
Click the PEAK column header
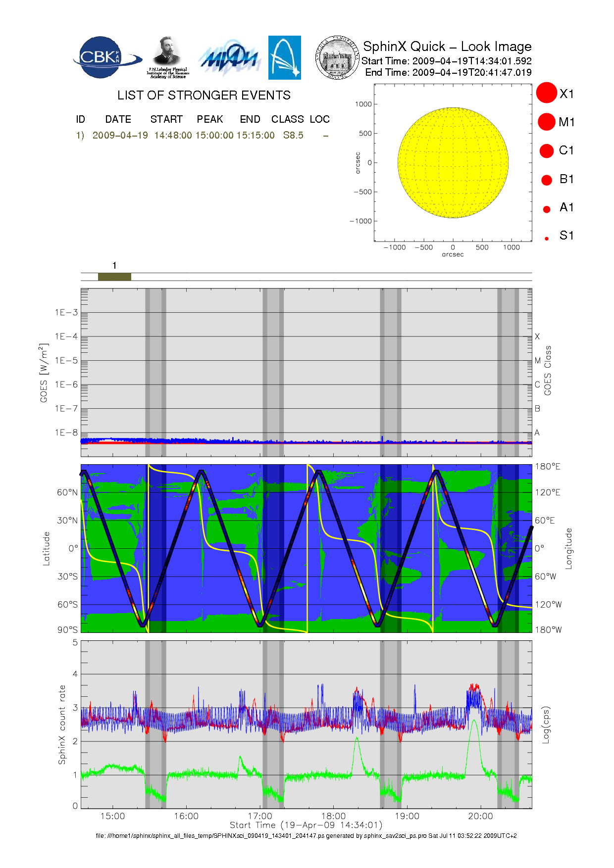click(209, 119)
